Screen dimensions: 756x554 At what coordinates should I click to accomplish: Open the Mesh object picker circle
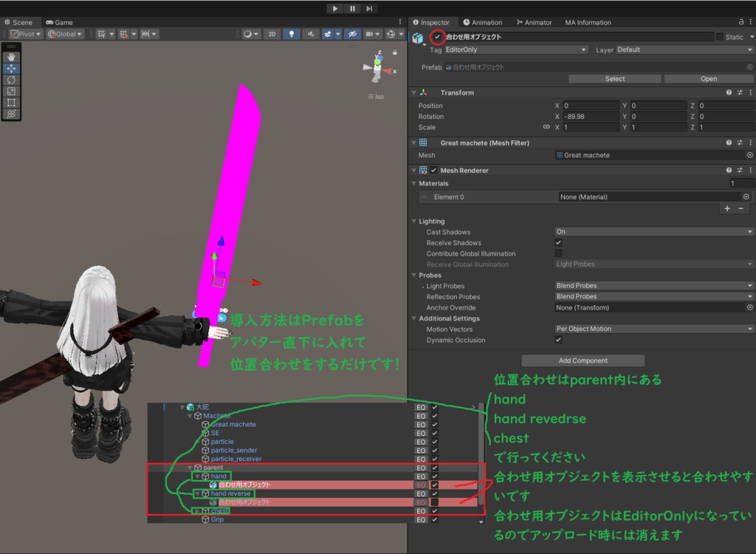(x=750, y=155)
